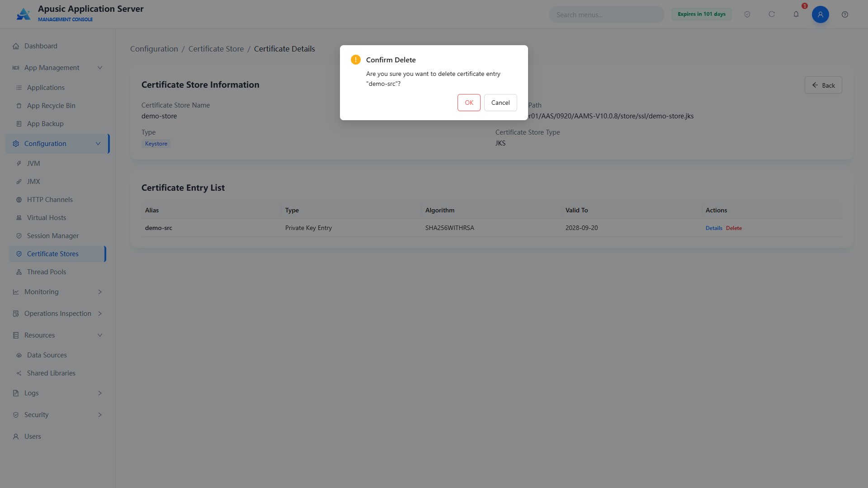Confirm deletion with OK button
This screenshot has width=868, height=488.
(469, 103)
